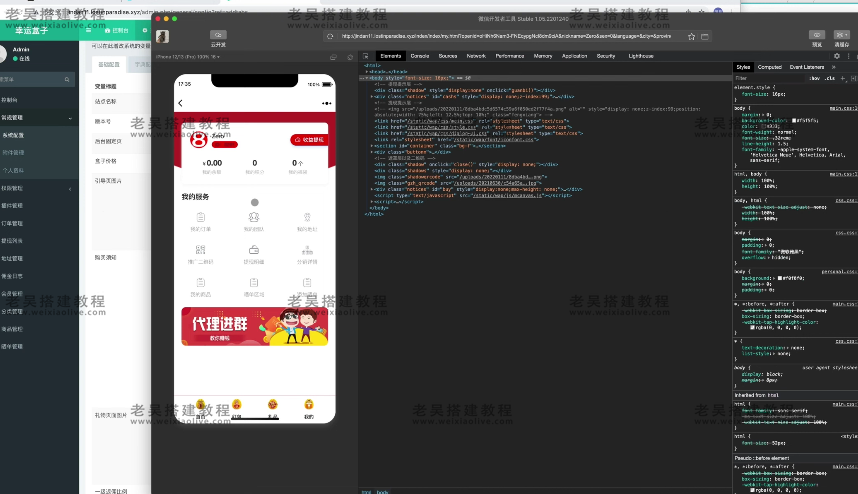Click the user avatar in the WeChat devtools toolbar
Viewport: 858px width, 494px height.
click(x=162, y=36)
